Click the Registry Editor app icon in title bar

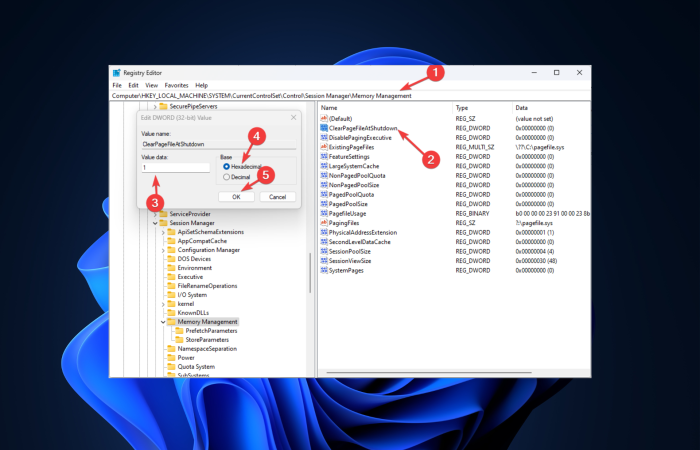117,73
